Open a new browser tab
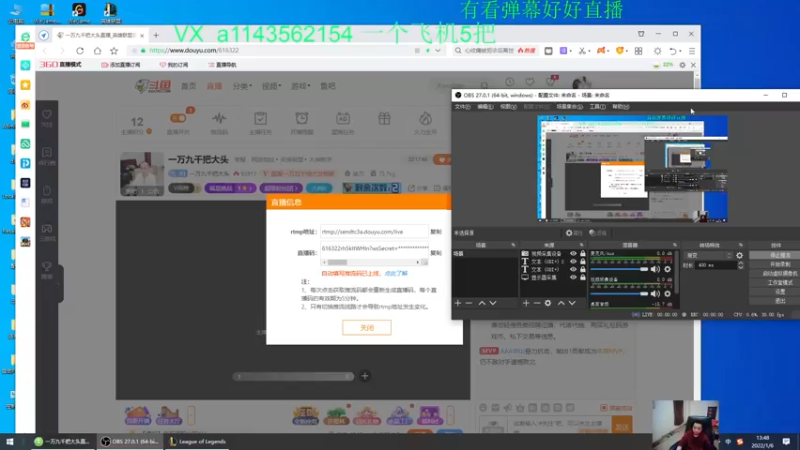This screenshot has height=450, width=800. (x=156, y=35)
